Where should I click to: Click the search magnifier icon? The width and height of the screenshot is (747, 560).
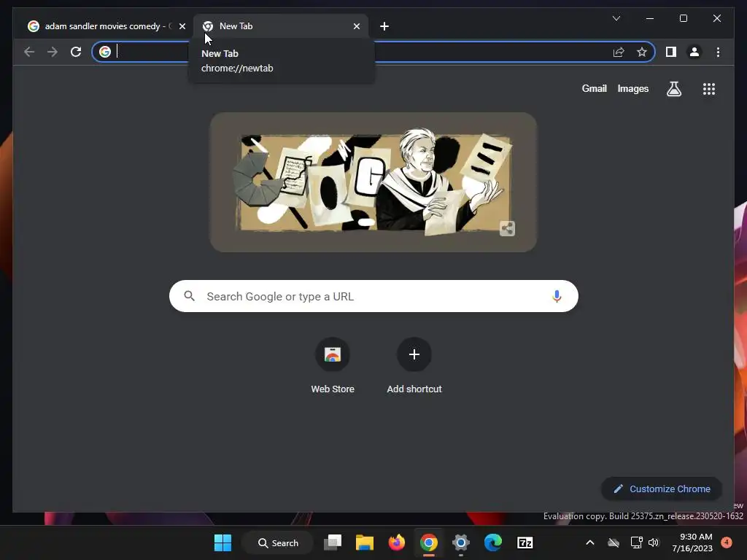(x=189, y=296)
